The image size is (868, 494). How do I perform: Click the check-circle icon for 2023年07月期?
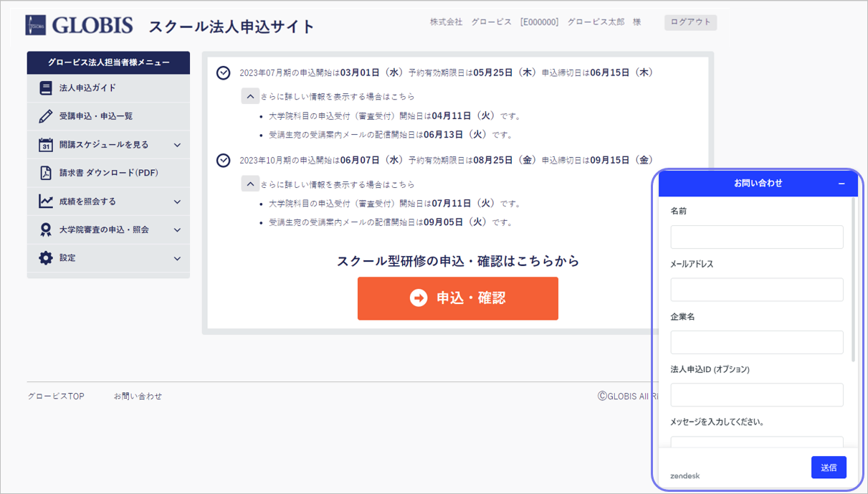click(x=224, y=73)
